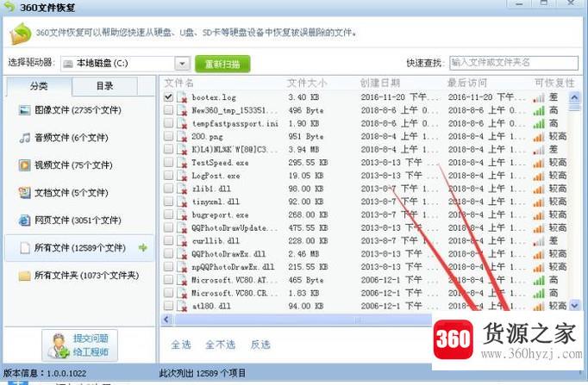
Task: Uncheck the bootex.log checkbox
Action: (x=168, y=97)
